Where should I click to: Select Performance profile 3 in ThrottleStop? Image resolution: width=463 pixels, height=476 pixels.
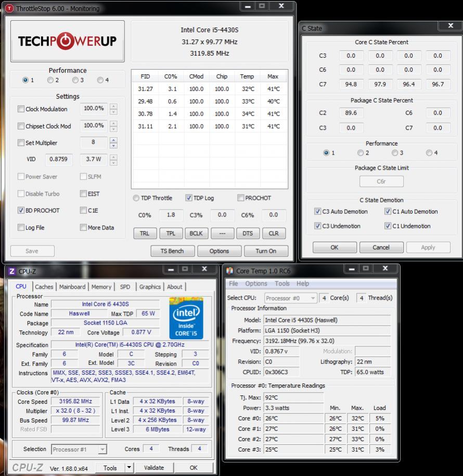[x=75, y=80]
